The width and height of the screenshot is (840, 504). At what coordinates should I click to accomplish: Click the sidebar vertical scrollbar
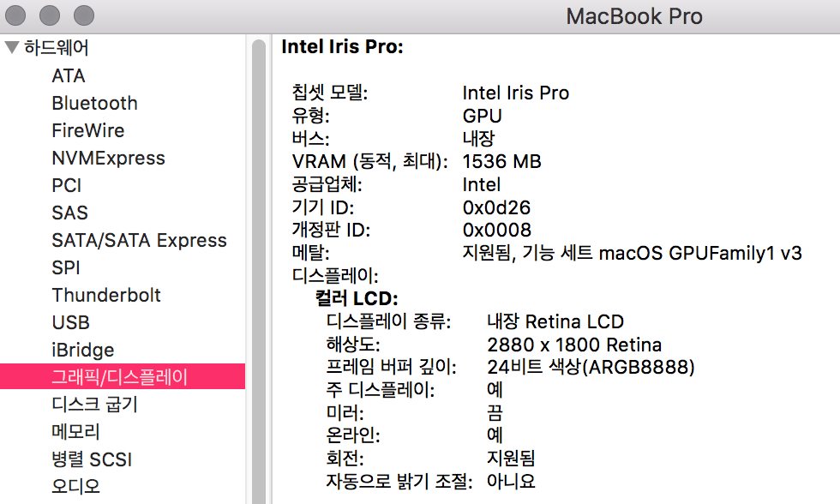(x=258, y=257)
